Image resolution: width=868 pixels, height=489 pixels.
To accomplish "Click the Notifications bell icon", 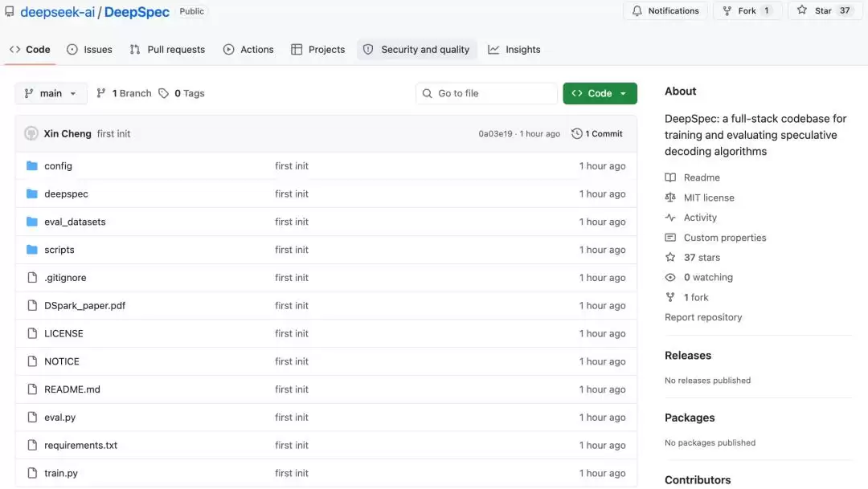I will [x=637, y=10].
